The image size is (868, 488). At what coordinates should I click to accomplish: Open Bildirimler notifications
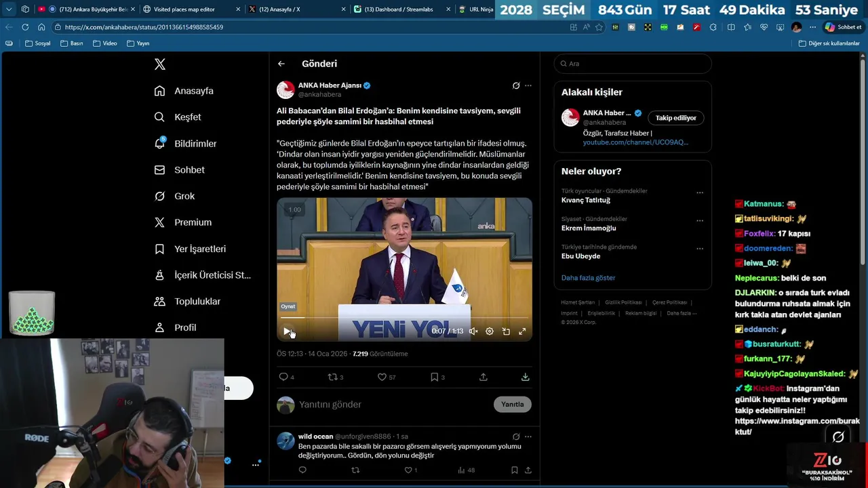pyautogui.click(x=185, y=144)
